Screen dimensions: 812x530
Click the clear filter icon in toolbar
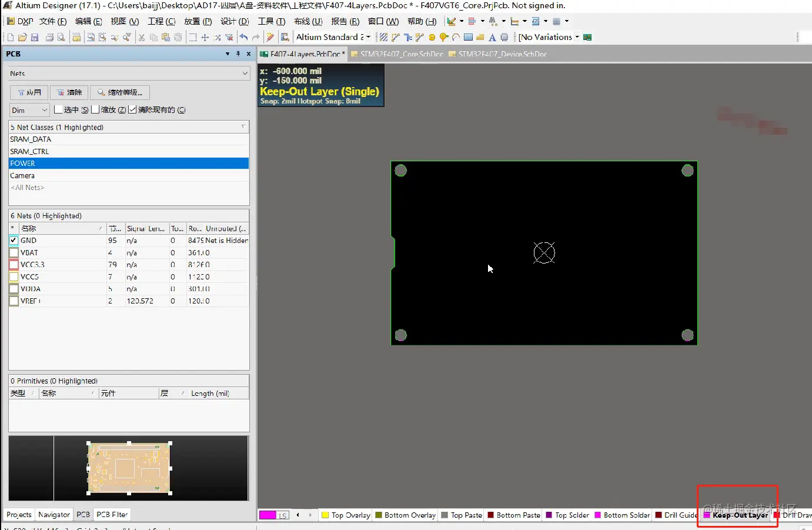point(229,37)
